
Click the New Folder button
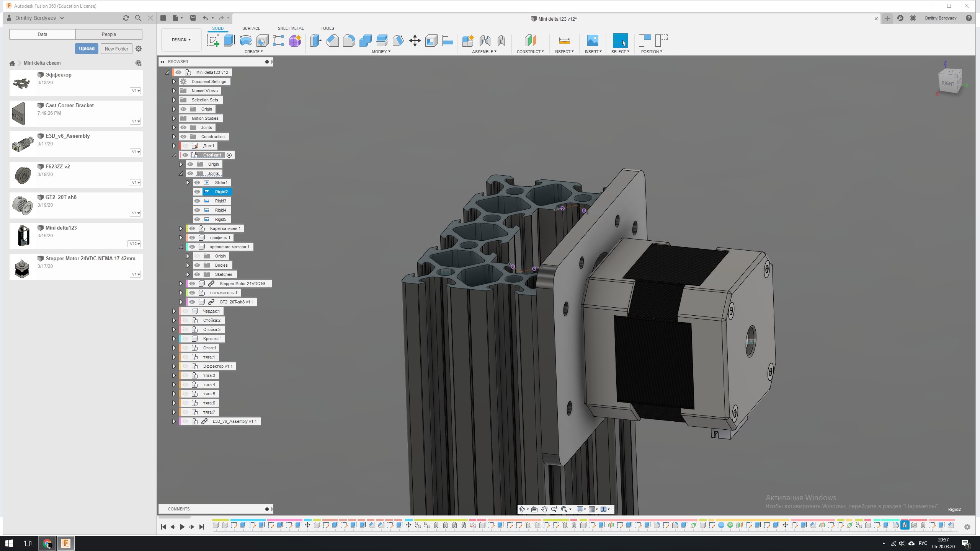(116, 49)
